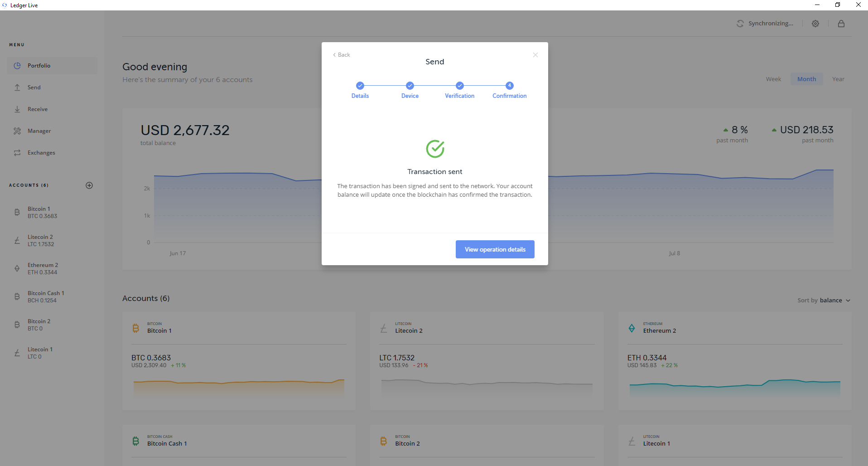Open the Litecoin 2 account card
The width and height of the screenshot is (868, 466).
coord(487,361)
